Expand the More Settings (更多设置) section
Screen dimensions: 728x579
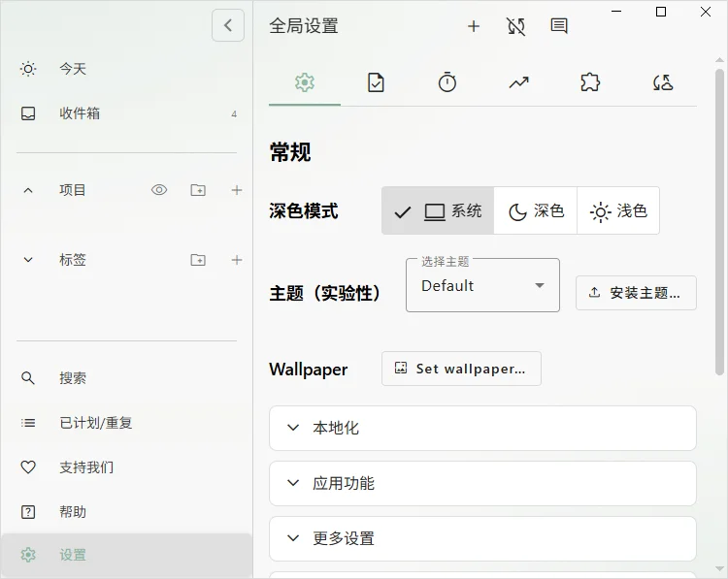tap(482, 538)
